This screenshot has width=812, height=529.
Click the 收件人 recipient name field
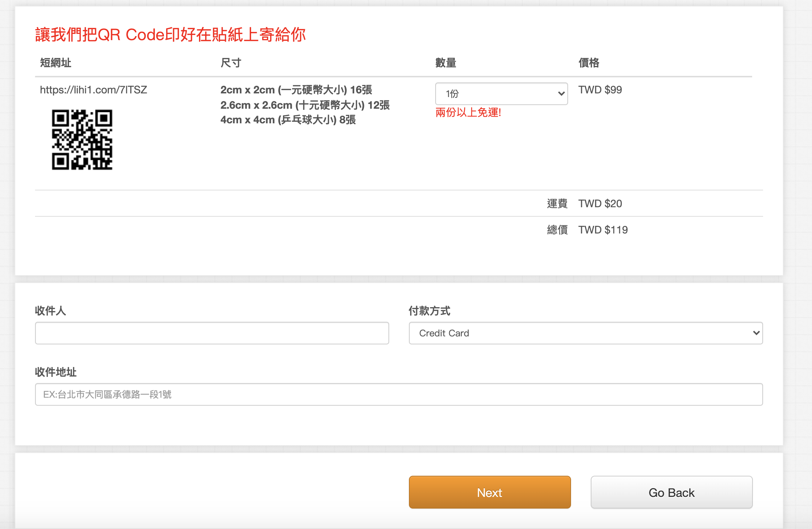[212, 333]
